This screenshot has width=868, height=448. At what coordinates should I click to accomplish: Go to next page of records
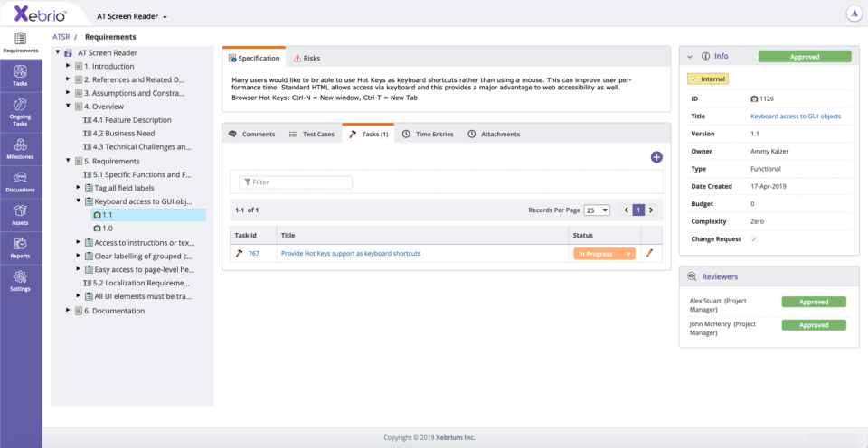[x=651, y=210]
